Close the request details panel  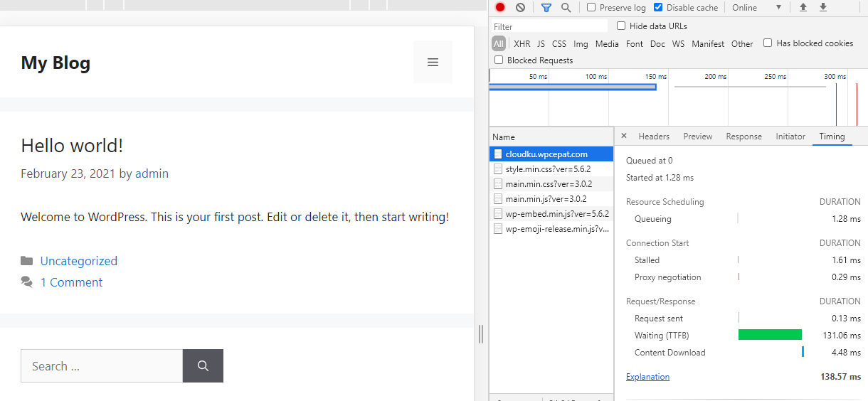[x=624, y=136]
